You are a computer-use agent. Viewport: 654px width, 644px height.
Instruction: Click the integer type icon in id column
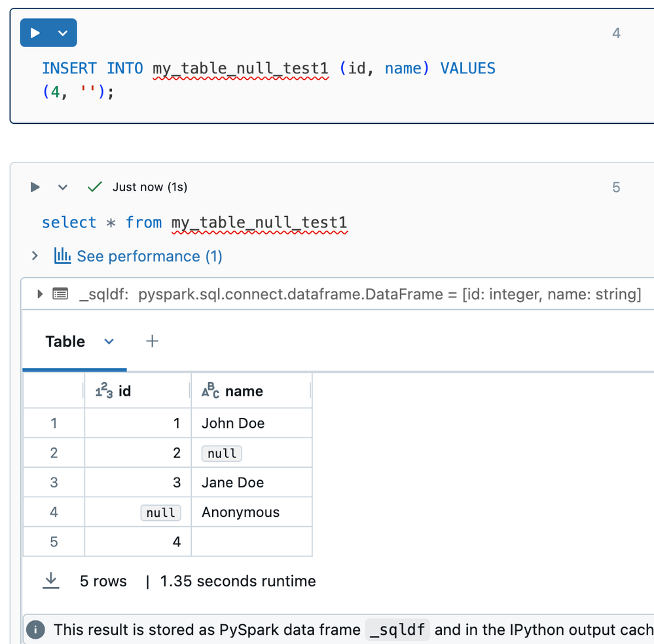103,391
